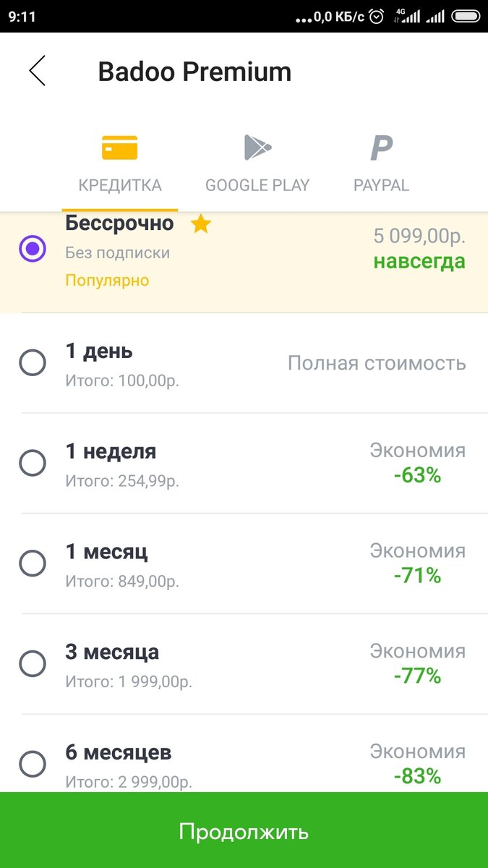This screenshot has height=868, width=488.
Task: Click the Google Play triangle icon
Action: pyautogui.click(x=257, y=147)
